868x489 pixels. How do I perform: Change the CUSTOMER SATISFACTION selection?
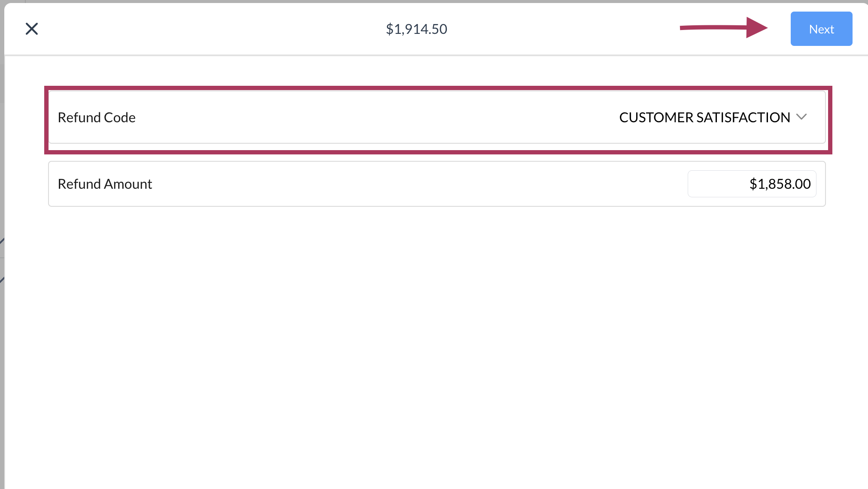point(704,117)
